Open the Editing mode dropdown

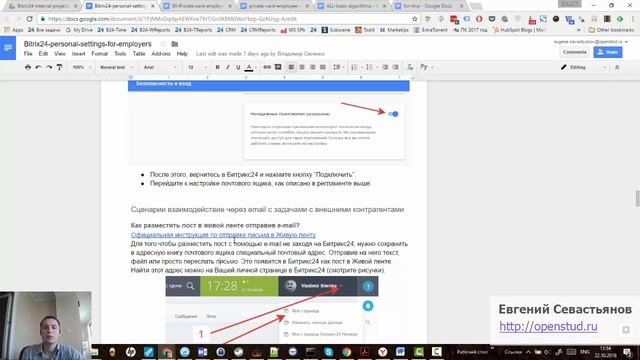[583, 67]
